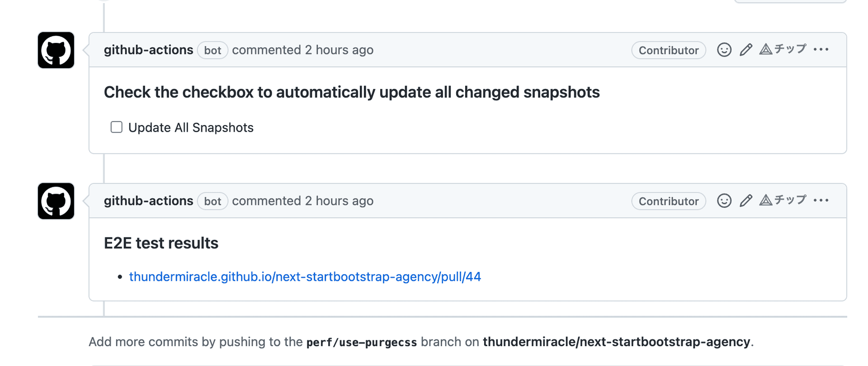Image resolution: width=868 pixels, height=366 pixels.
Task: Open github-actions avatar beside snapshots comment
Action: (x=56, y=50)
